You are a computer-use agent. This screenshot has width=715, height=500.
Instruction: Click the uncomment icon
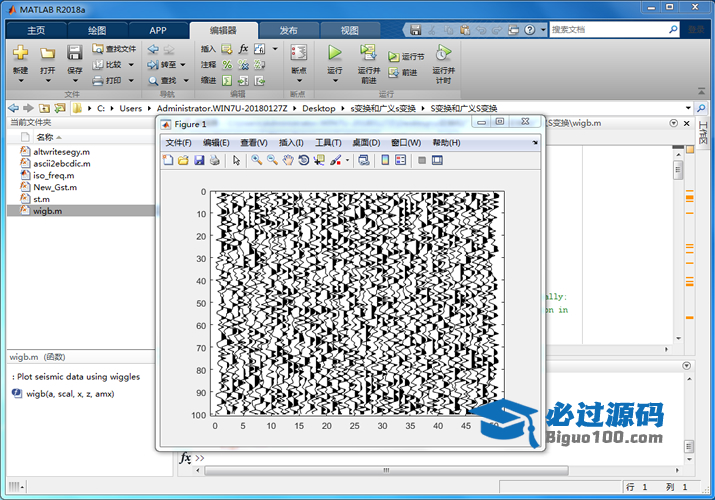[243, 65]
